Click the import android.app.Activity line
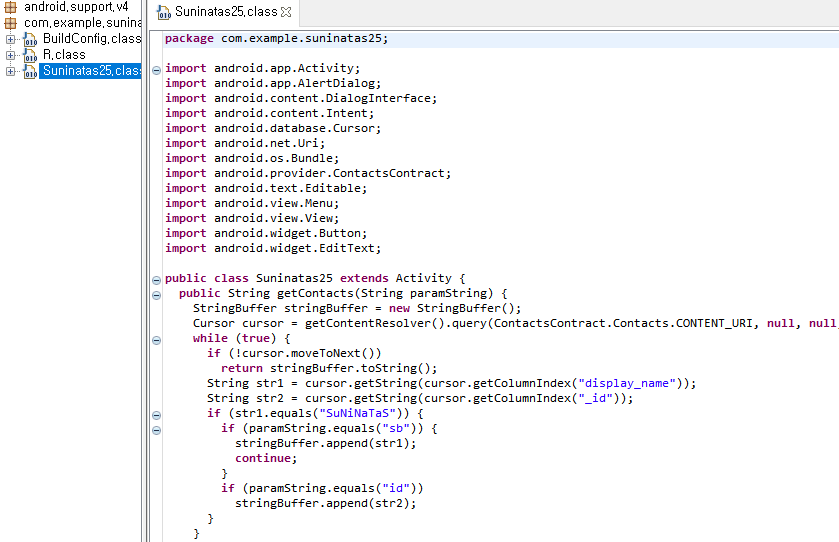Image resolution: width=839 pixels, height=542 pixels. (x=263, y=68)
